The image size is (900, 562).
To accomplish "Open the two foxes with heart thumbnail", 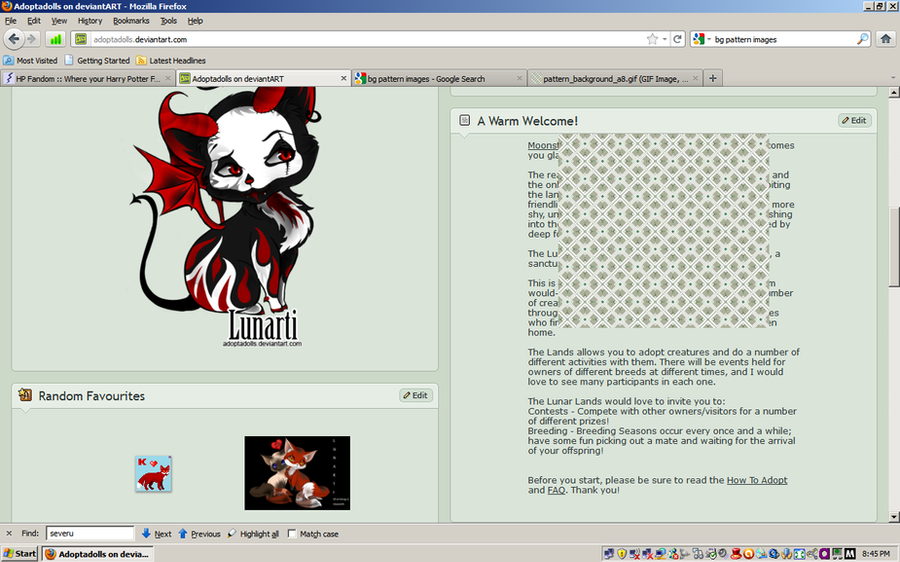I will pyautogui.click(x=297, y=473).
